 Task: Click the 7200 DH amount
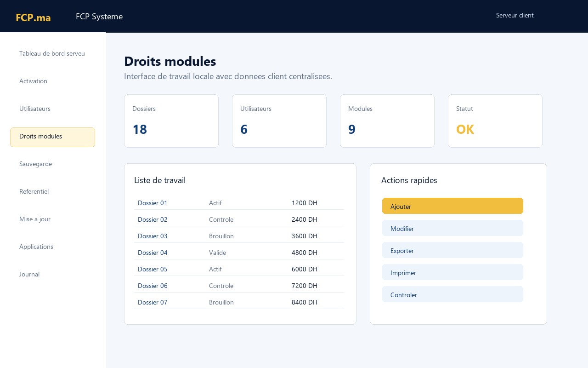coord(305,286)
